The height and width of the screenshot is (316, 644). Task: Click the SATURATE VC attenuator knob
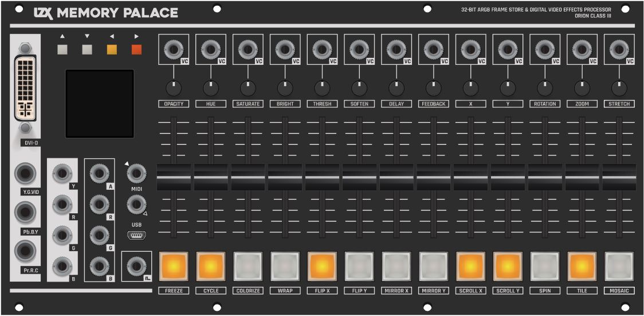248,88
